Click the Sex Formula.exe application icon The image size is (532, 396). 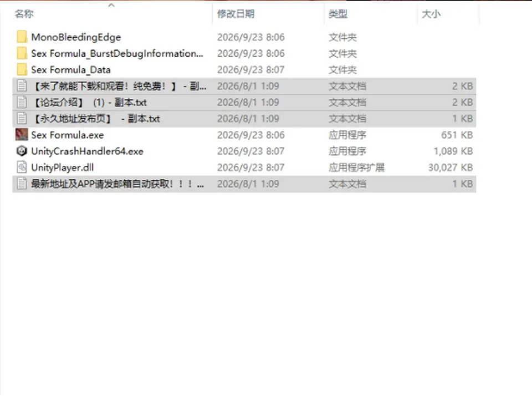pyautogui.click(x=22, y=134)
